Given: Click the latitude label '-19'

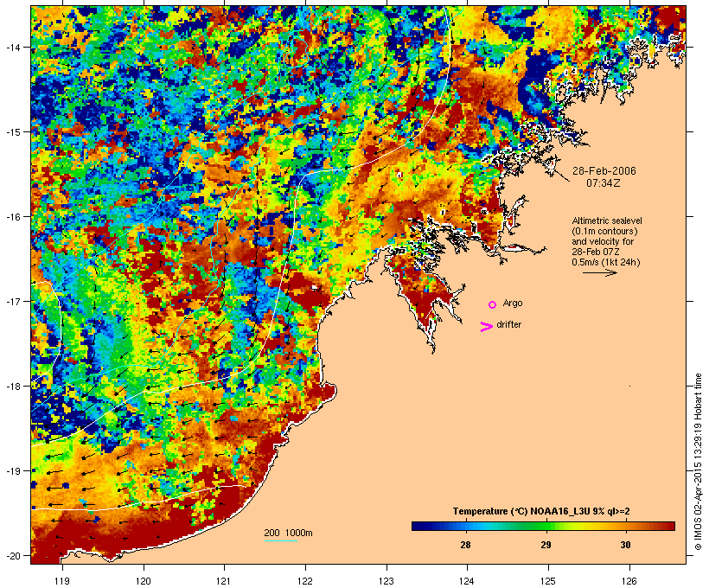Looking at the screenshot, I should click(x=12, y=471).
